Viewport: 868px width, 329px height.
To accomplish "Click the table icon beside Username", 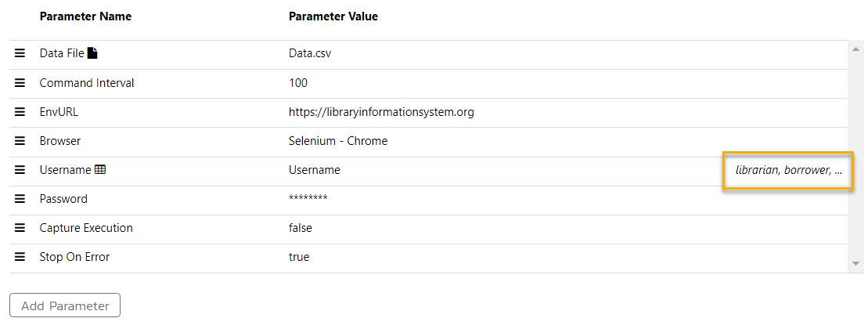I will (x=100, y=170).
